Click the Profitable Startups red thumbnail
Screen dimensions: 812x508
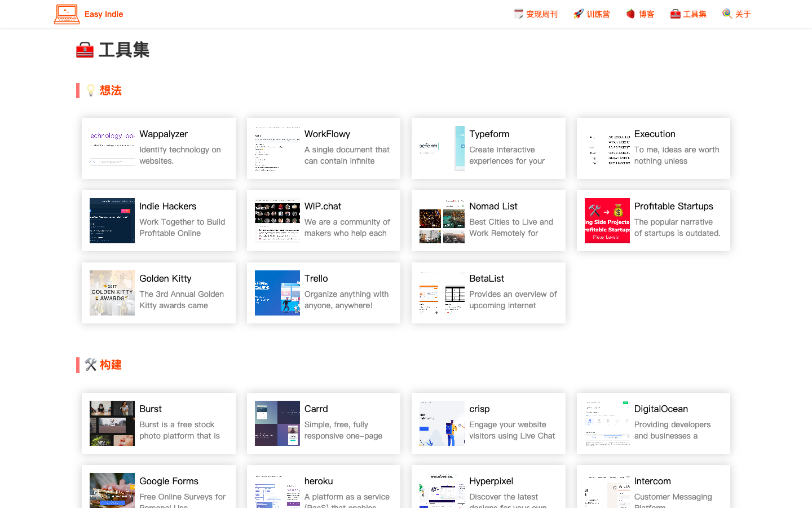click(607, 221)
